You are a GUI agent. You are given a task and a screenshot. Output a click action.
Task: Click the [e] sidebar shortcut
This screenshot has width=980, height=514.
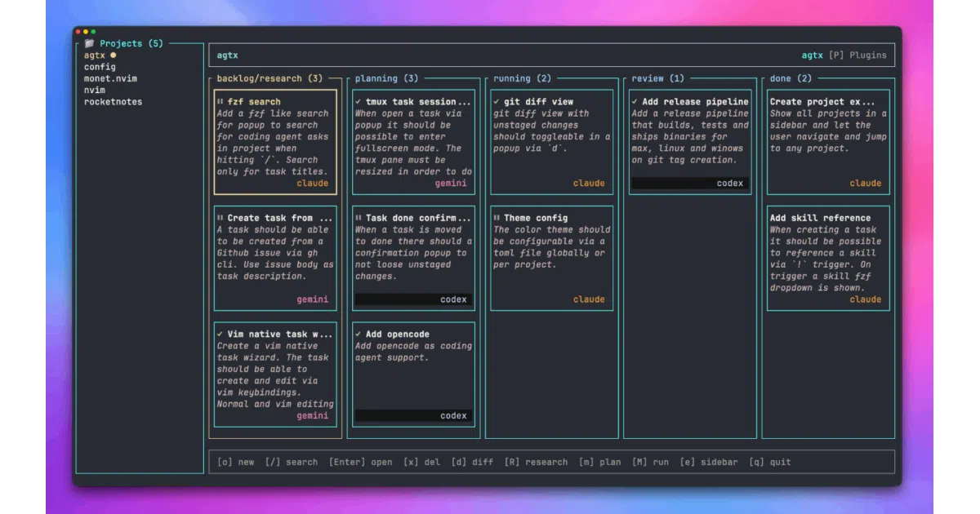(708, 462)
